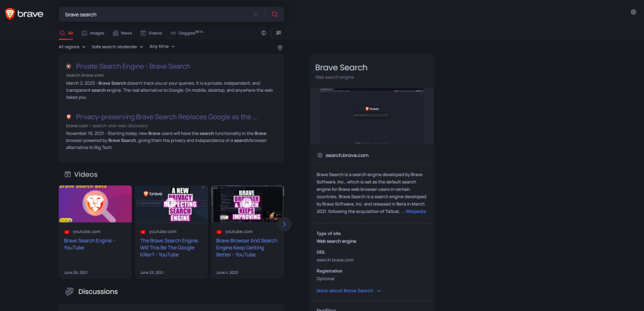Click the Discussions section icon
This screenshot has width=644, height=311.
pyautogui.click(x=69, y=292)
